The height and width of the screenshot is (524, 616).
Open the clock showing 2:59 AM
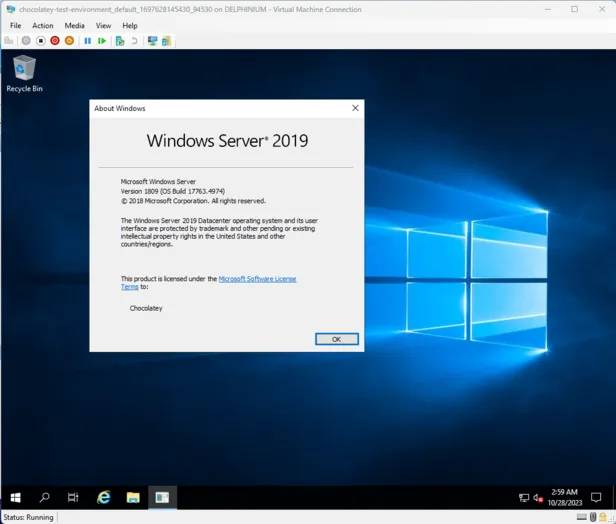click(x=565, y=497)
